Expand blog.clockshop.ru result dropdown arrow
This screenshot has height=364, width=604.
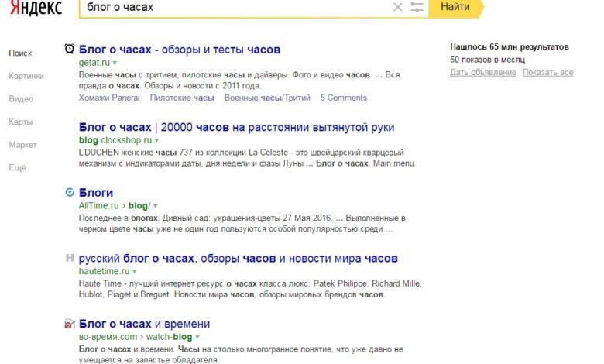click(156, 140)
